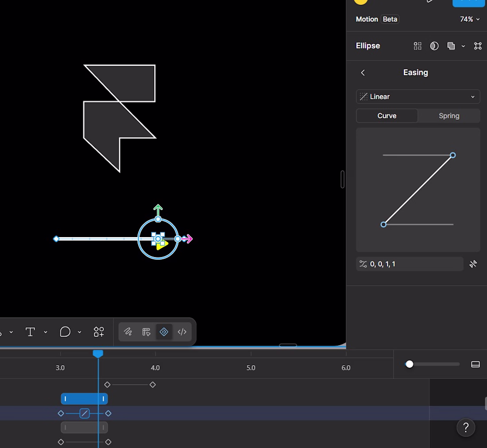Viewport: 487px width, 448px height.
Task: Click the canvas bottom-edge resize handle
Action: [x=288, y=345]
